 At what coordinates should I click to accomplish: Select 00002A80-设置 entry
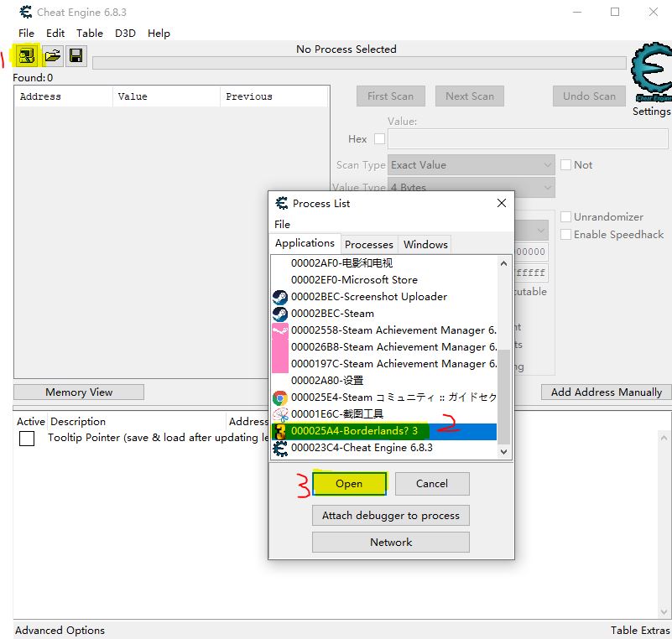tap(384, 381)
